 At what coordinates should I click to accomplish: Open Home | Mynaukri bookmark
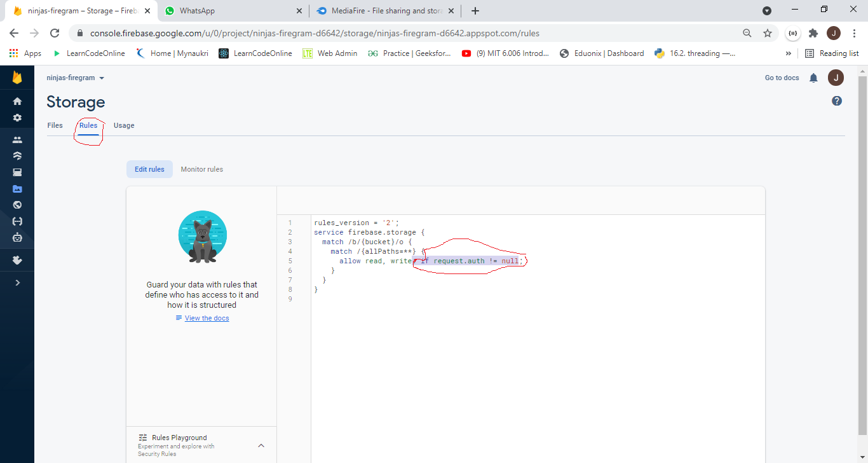click(172, 53)
